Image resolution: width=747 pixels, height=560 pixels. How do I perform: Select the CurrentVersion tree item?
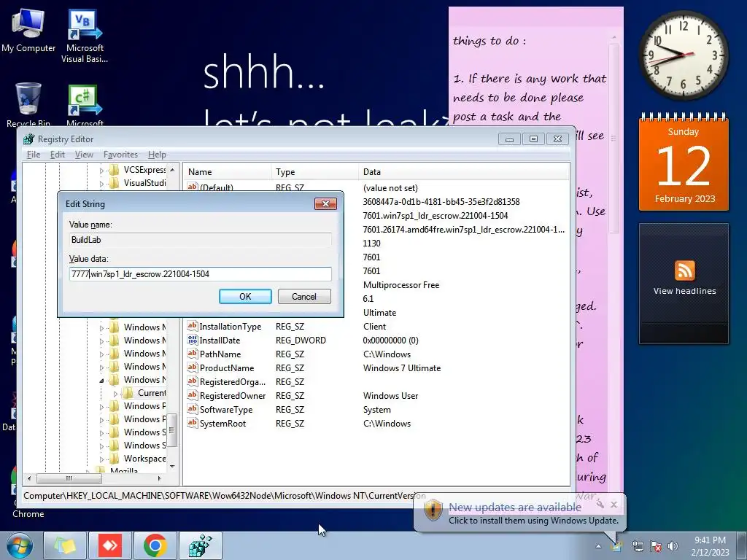click(152, 393)
